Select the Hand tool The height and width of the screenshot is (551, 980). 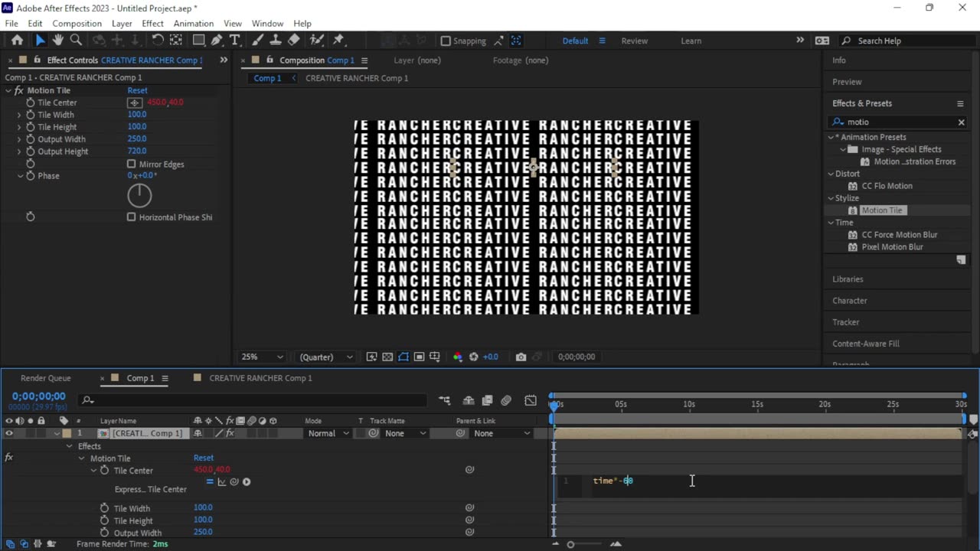pos(57,41)
